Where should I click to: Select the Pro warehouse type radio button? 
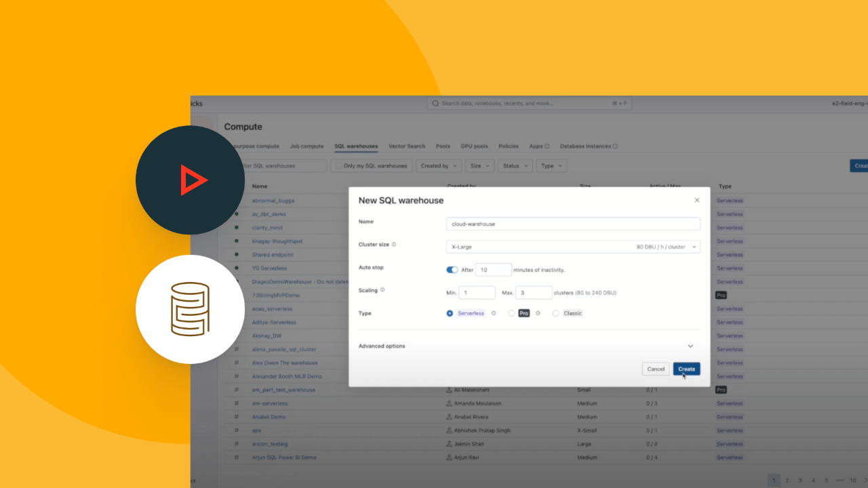[512, 313]
